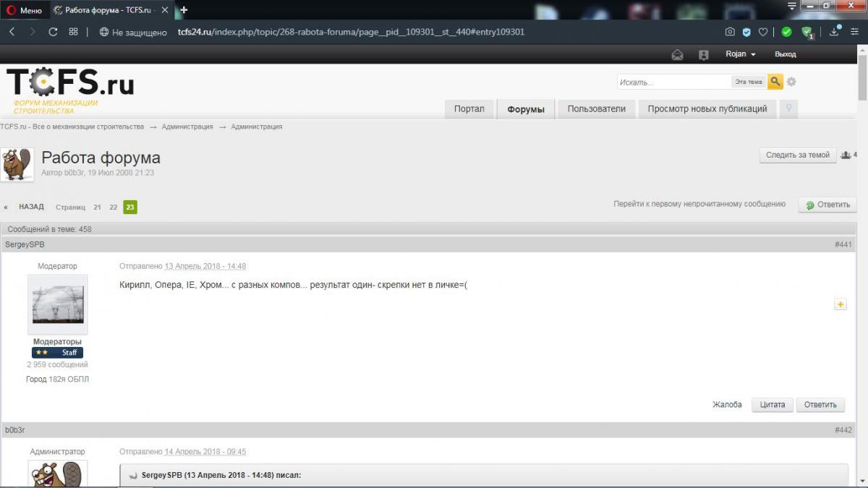The image size is (868, 488).
Task: Click the НАЗАД pagination link
Action: [x=31, y=207]
